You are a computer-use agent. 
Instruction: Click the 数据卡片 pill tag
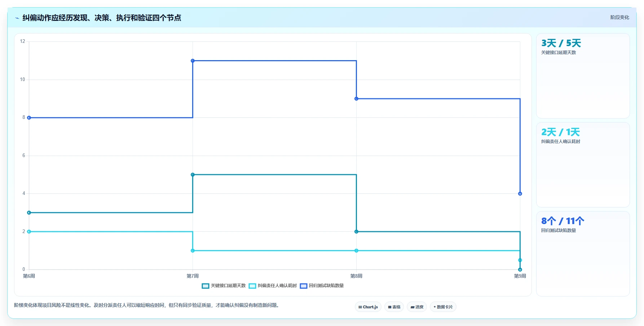pos(443,307)
